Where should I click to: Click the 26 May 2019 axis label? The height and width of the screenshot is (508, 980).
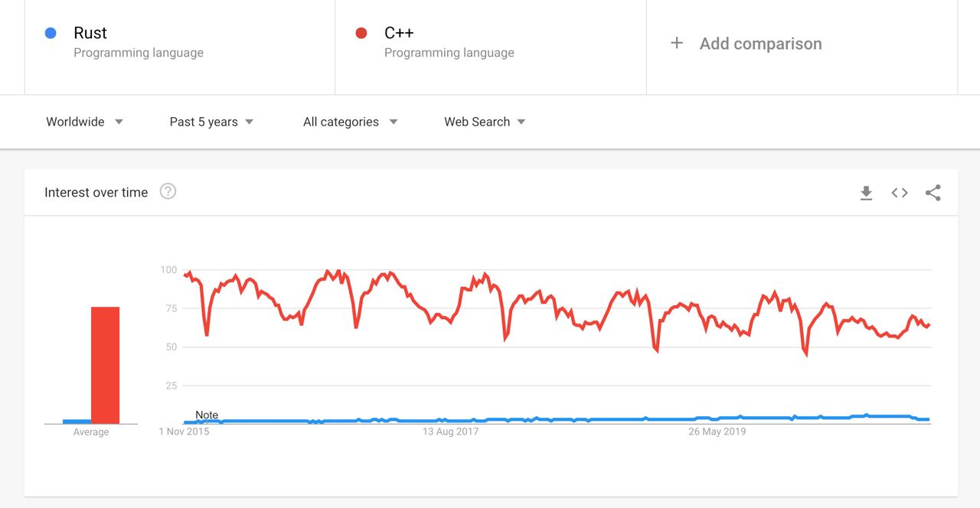[x=717, y=431]
